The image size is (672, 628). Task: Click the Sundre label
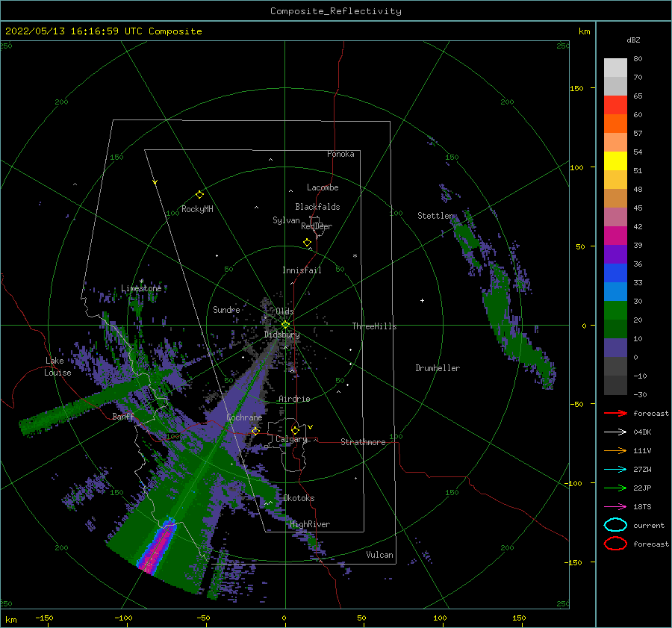[x=226, y=309]
